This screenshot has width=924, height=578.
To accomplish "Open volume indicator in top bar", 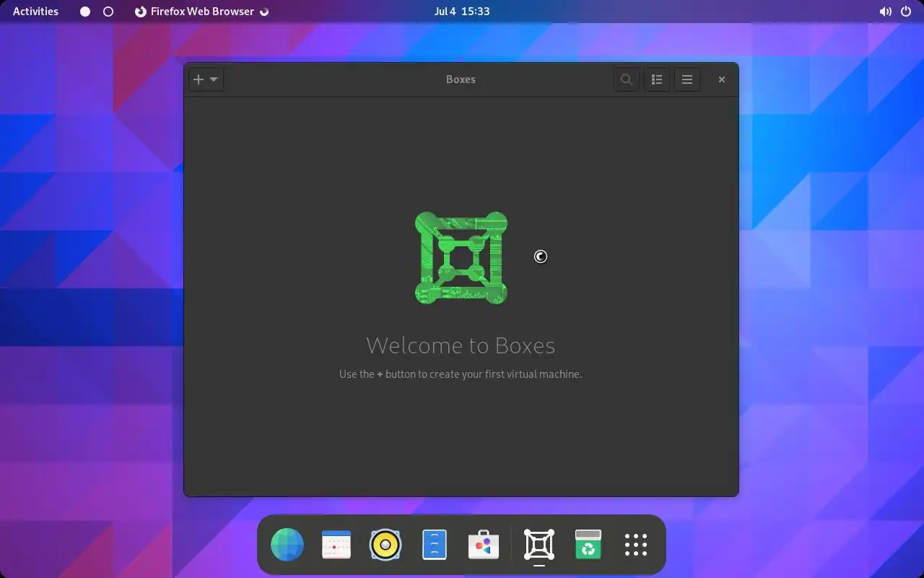I will point(885,12).
